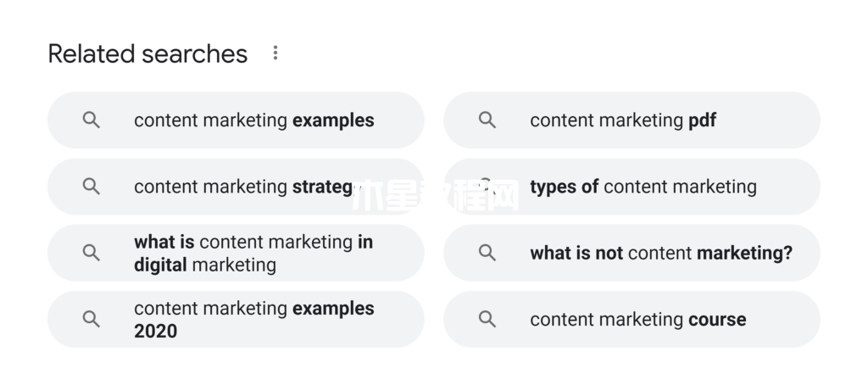Open the content marketing pdf suggestion
This screenshot has width=868, height=391.
tap(632, 120)
